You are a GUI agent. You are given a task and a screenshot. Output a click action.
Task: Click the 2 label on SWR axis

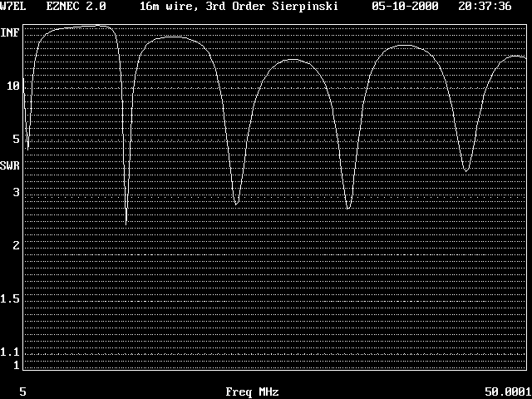(x=17, y=246)
